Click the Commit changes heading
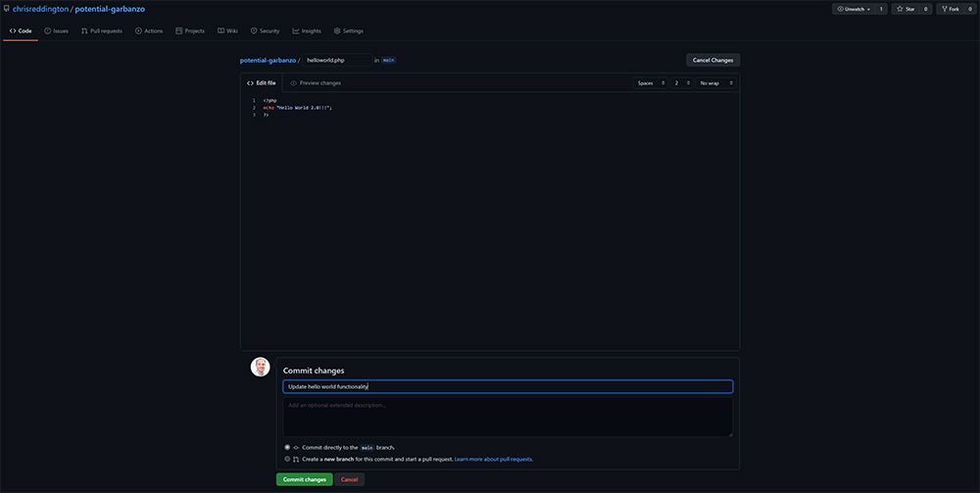Viewport: 980px width, 493px height. pyautogui.click(x=314, y=370)
